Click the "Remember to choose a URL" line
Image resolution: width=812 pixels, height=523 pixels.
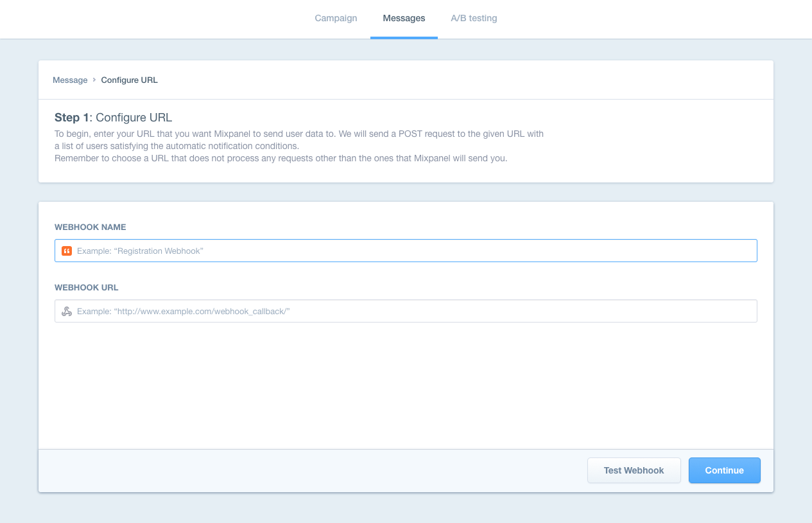coord(281,158)
